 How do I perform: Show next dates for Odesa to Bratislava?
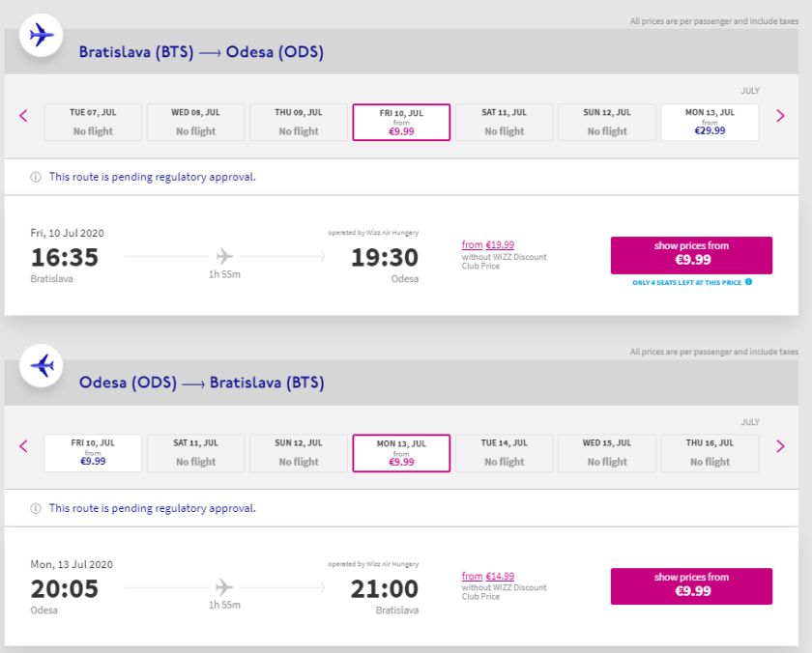(x=780, y=446)
